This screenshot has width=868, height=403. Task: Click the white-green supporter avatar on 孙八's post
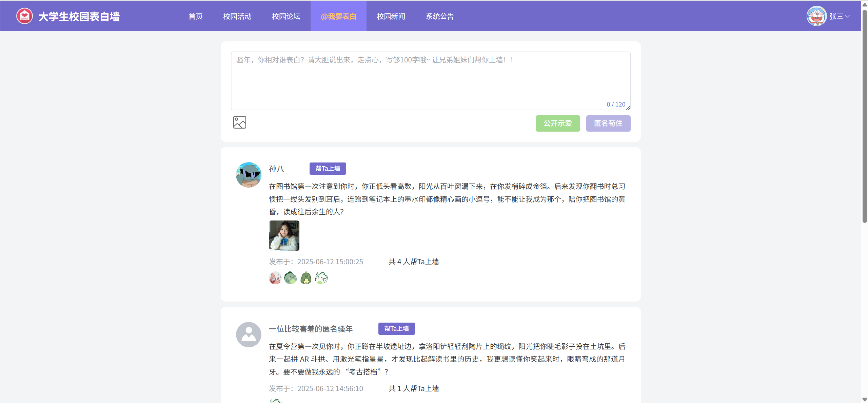click(x=321, y=278)
